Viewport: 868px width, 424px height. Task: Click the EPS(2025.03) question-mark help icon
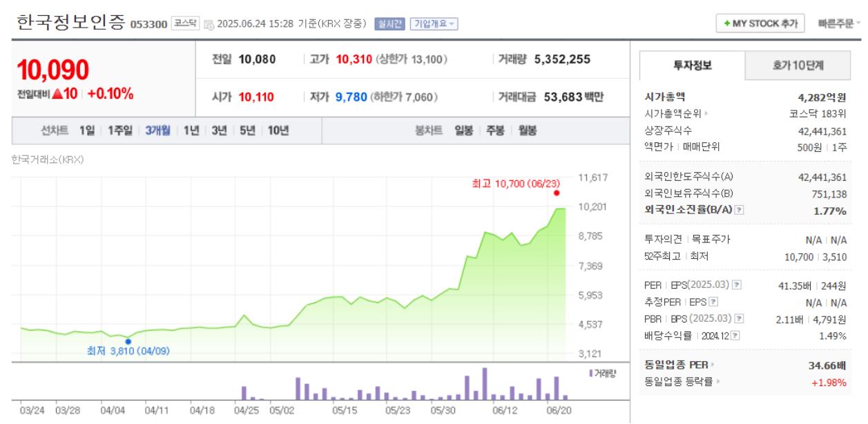tap(737, 283)
